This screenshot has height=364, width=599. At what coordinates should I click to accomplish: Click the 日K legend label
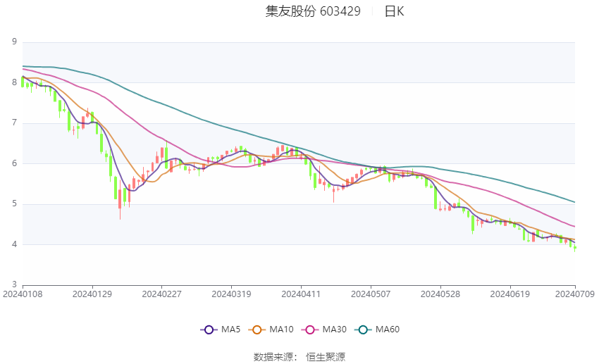(394, 11)
